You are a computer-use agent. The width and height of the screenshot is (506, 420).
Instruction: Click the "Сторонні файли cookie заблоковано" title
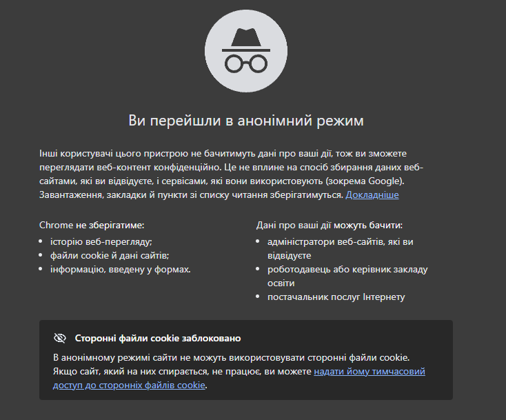tap(158, 339)
